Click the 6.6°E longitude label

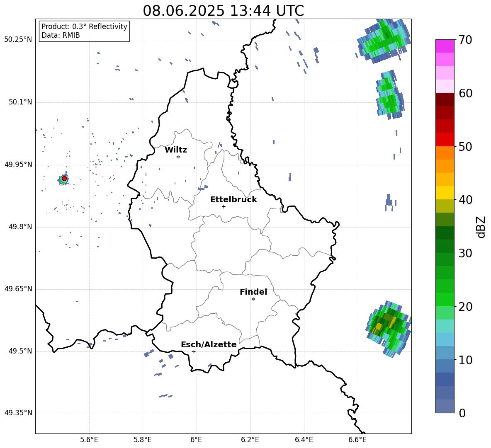pyautogui.click(x=357, y=440)
